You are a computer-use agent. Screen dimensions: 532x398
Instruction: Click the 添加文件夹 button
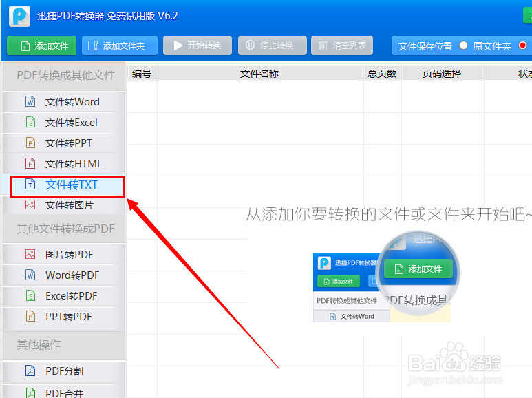(120, 45)
